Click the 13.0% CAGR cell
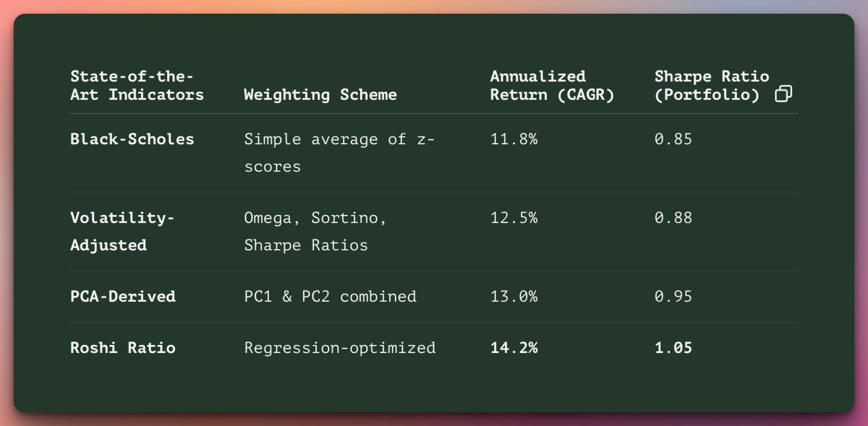 pos(514,296)
